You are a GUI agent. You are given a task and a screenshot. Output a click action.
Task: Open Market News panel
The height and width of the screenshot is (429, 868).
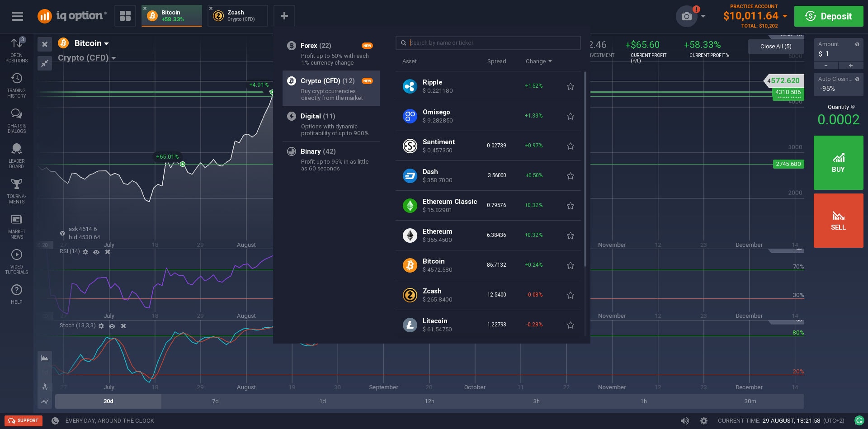tap(17, 226)
